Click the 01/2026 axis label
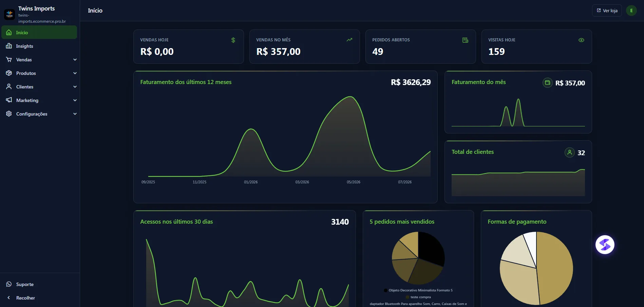The height and width of the screenshot is (307, 644). point(251,182)
